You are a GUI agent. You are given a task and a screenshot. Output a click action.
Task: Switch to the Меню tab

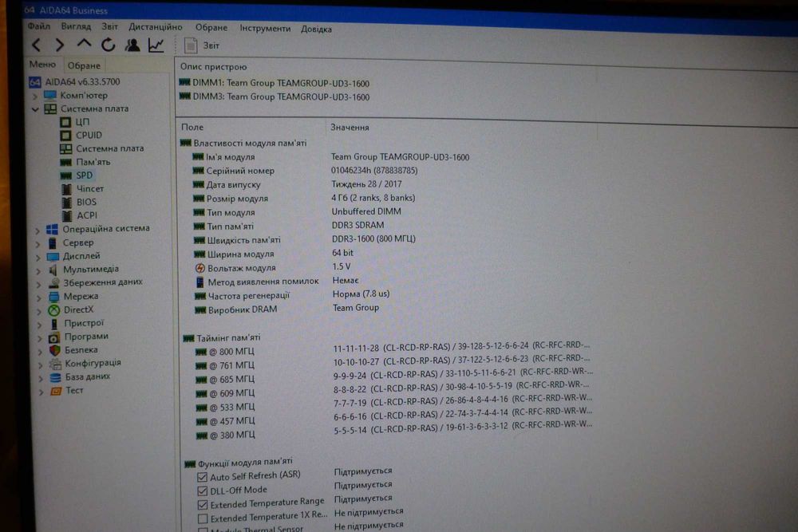(42, 64)
